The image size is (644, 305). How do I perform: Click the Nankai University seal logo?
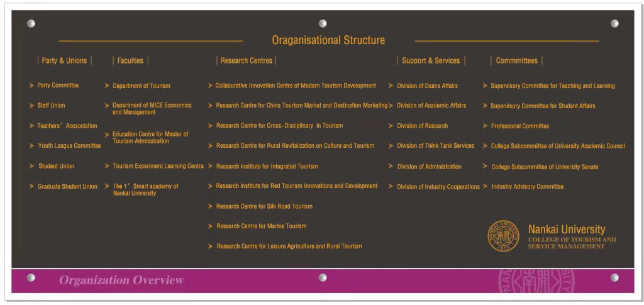[504, 236]
